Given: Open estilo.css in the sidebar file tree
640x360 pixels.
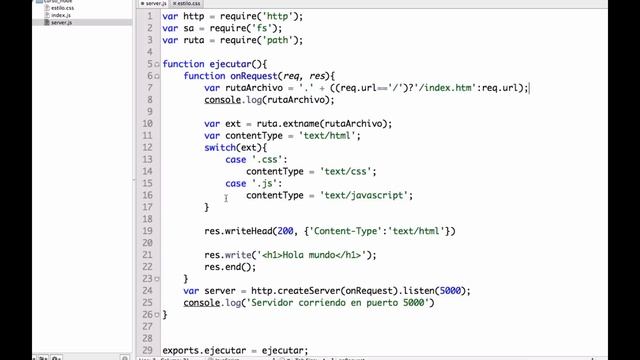Looking at the screenshot, I should click(62, 8).
